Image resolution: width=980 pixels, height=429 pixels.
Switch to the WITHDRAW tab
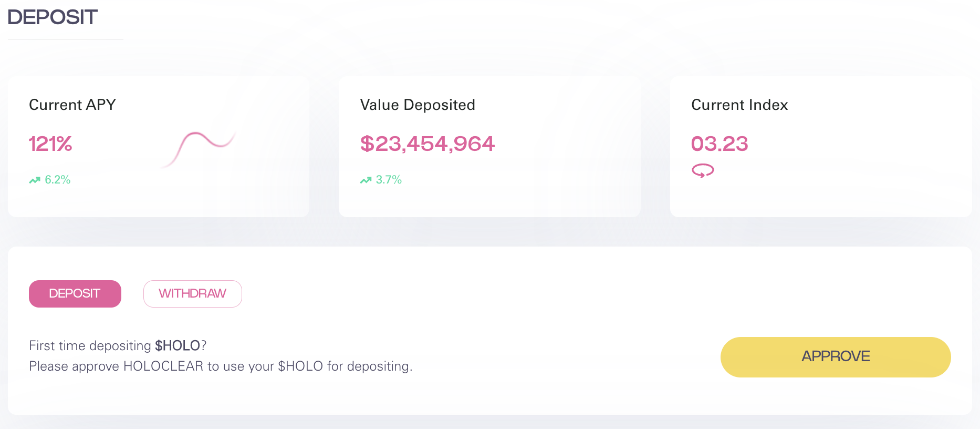(x=192, y=294)
